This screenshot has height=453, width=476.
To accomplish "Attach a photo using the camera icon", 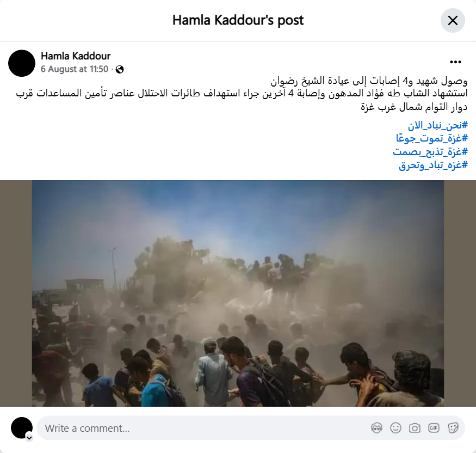I will [x=415, y=428].
